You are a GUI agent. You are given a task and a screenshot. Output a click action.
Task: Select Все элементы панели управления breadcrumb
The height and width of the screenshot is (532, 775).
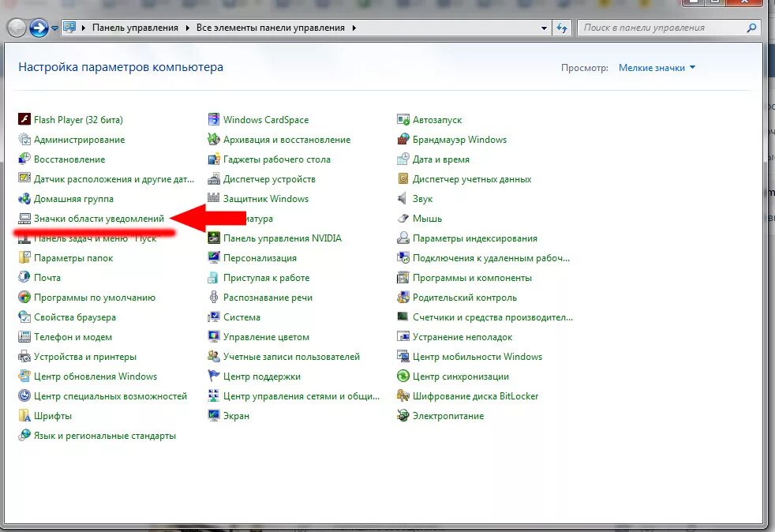[x=271, y=28]
